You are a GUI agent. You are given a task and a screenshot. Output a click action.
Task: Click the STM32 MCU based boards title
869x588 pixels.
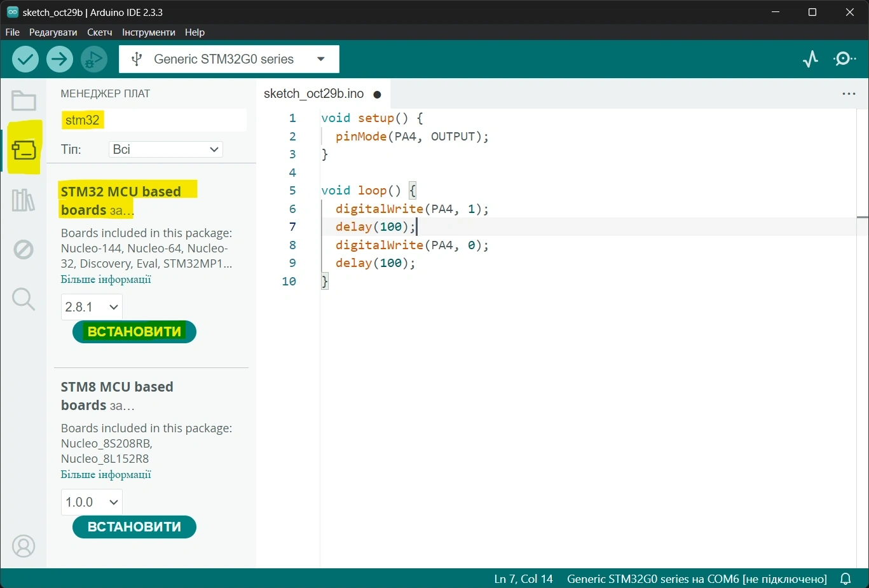point(121,201)
